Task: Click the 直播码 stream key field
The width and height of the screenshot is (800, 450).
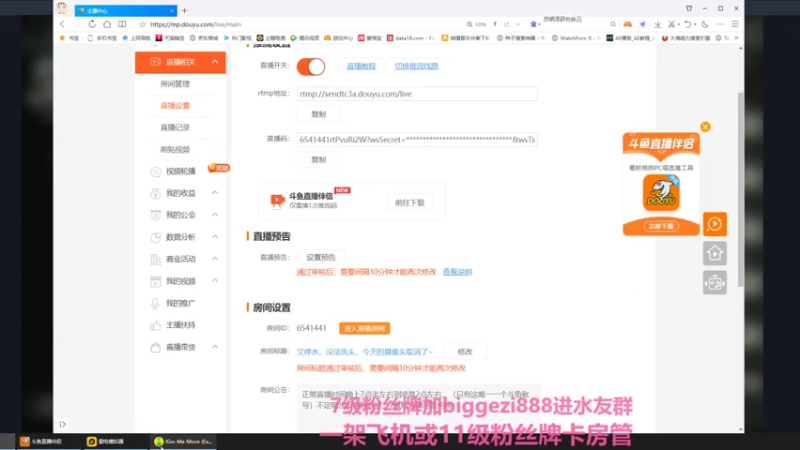Action: (x=417, y=139)
